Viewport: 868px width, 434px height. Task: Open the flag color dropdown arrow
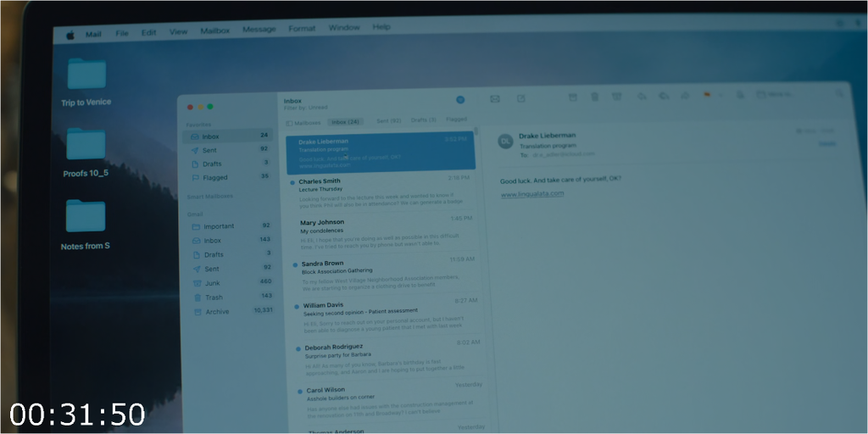721,95
